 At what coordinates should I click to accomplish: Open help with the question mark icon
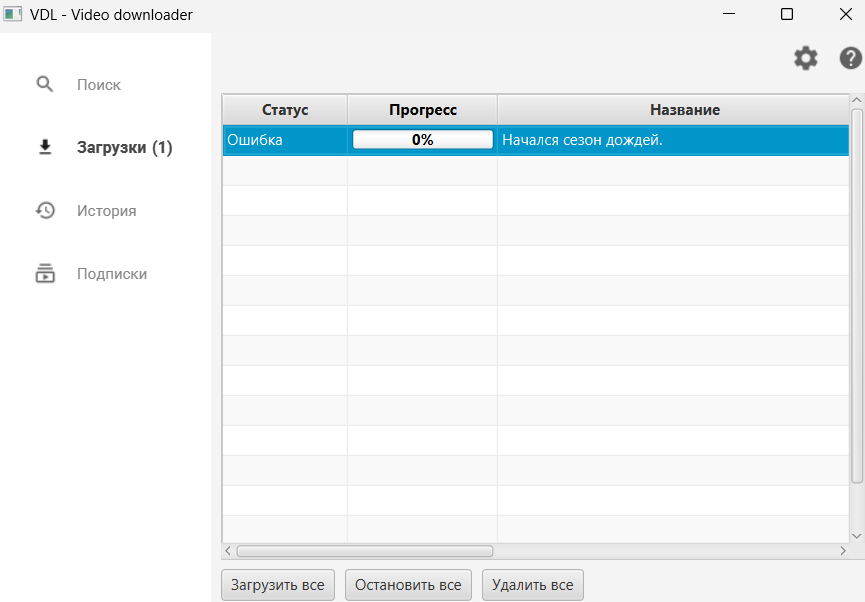coord(850,58)
